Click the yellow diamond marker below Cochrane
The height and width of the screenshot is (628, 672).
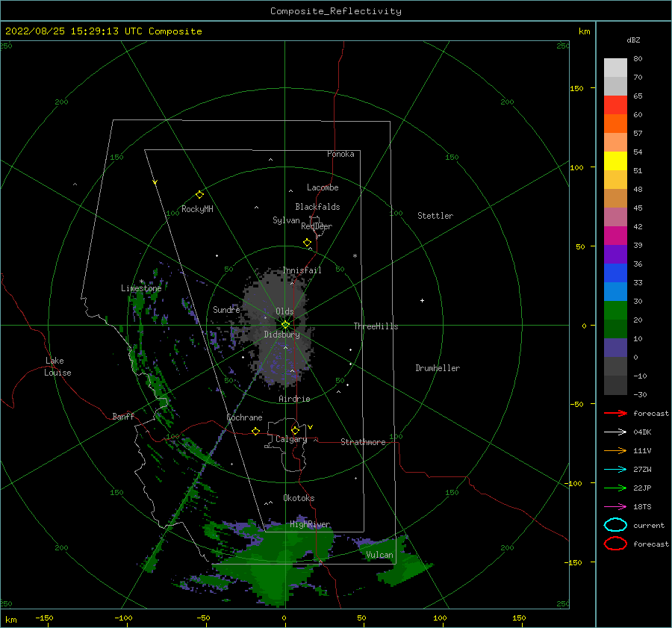[x=256, y=431]
